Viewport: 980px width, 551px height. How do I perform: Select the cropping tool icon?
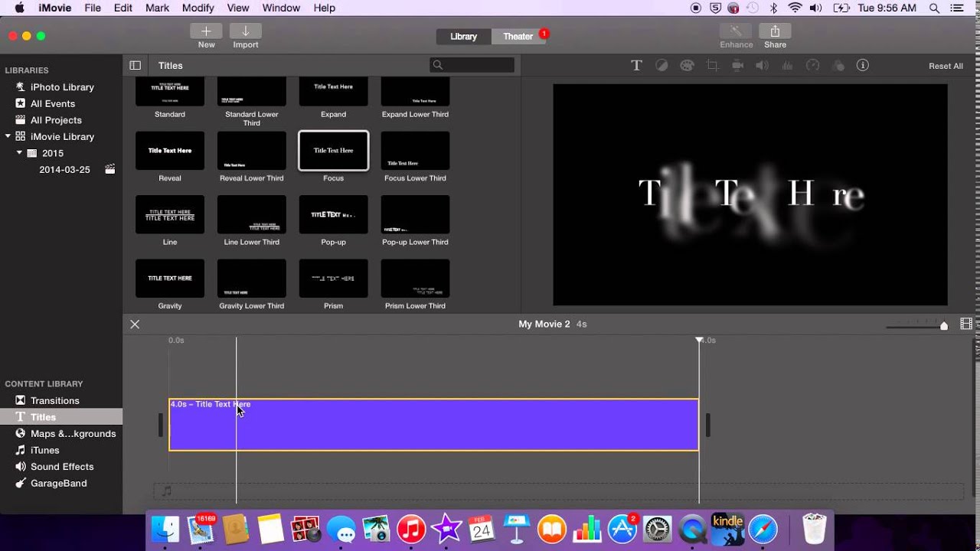coord(712,66)
